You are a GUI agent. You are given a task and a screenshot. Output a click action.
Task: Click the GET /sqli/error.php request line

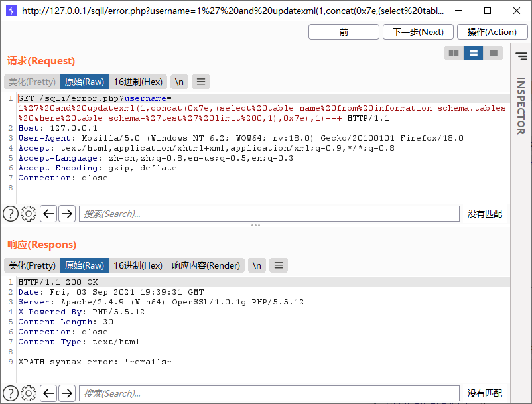(x=95, y=98)
